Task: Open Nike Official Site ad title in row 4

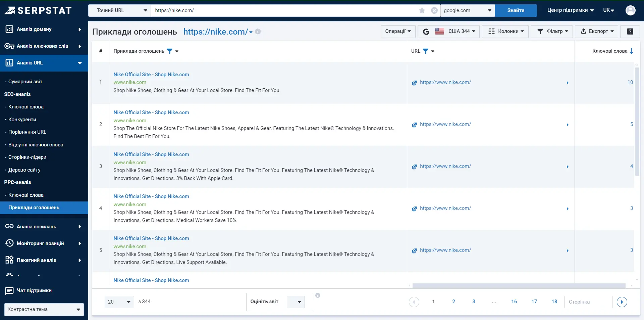Action: 151,196
